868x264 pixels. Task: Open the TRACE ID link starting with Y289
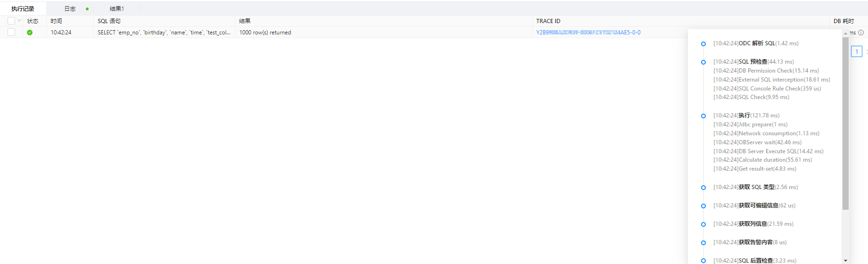(x=588, y=33)
